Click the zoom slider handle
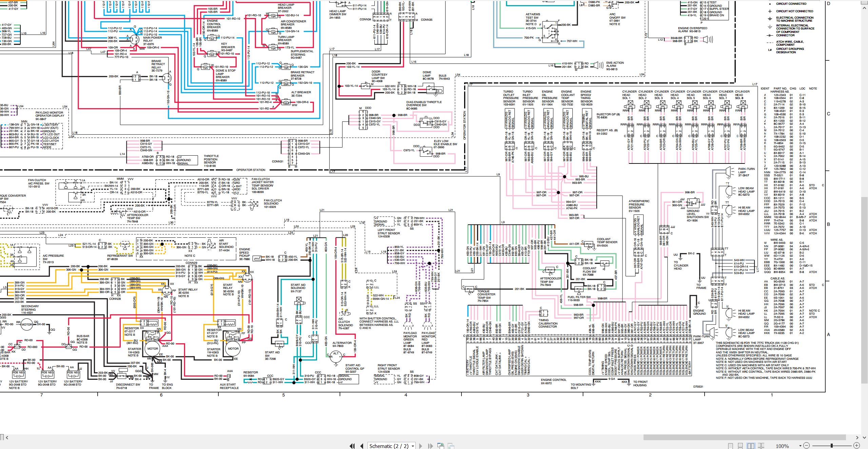Image resolution: width=868 pixels, height=449 pixels. [x=831, y=446]
